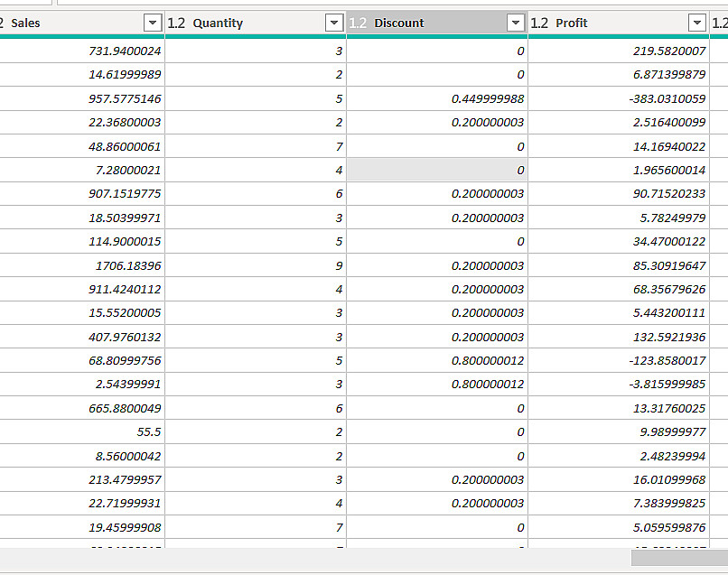Select the Discount cell 0.449999988
Screen dimensions: 728x575
[x=437, y=99]
